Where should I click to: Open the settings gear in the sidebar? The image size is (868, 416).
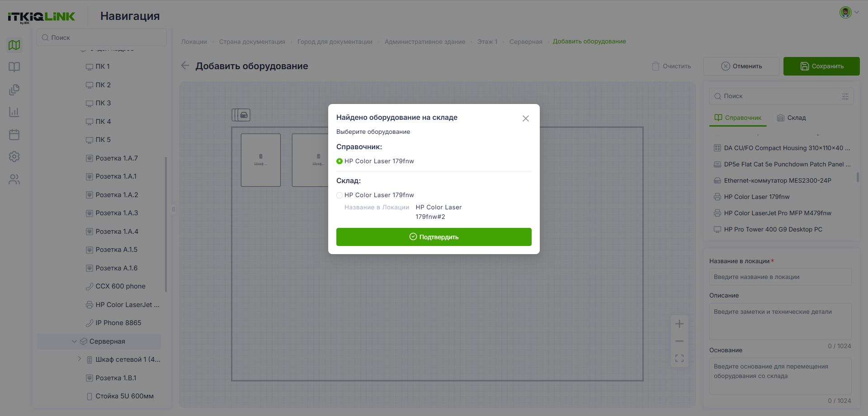(x=14, y=156)
